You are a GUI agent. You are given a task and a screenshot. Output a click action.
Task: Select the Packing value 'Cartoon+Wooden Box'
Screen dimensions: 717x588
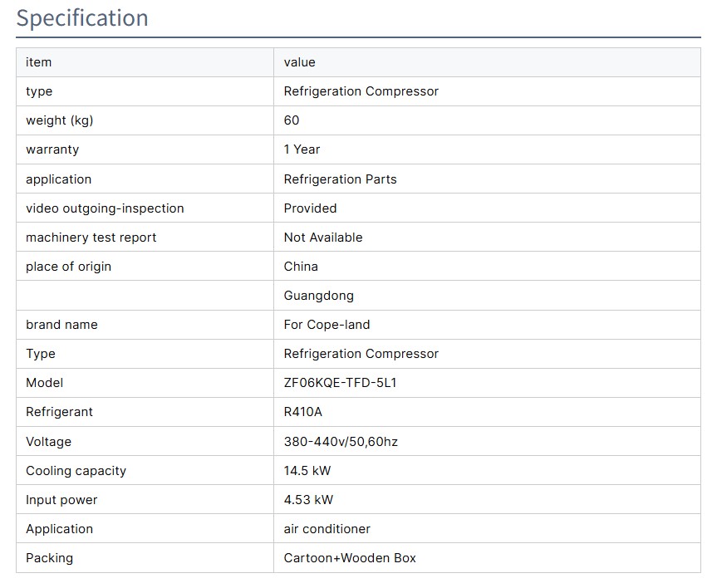(x=350, y=558)
